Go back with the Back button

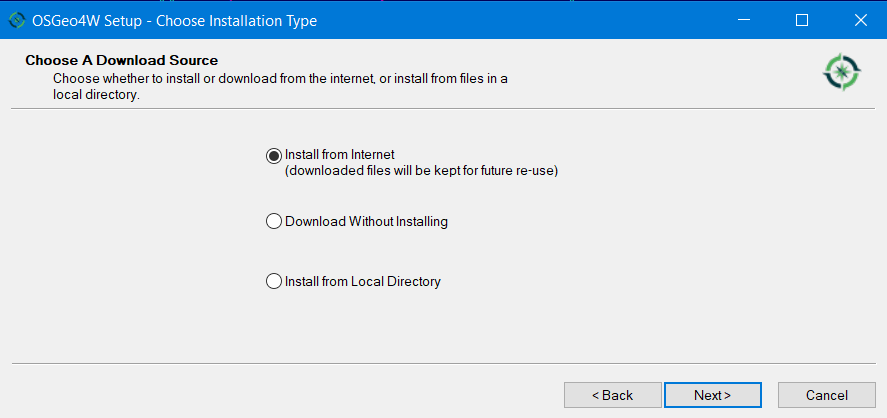(612, 395)
